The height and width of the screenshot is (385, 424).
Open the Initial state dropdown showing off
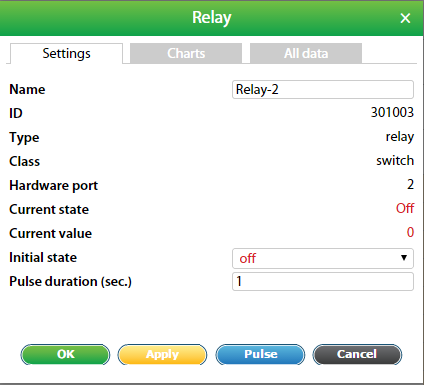323,258
